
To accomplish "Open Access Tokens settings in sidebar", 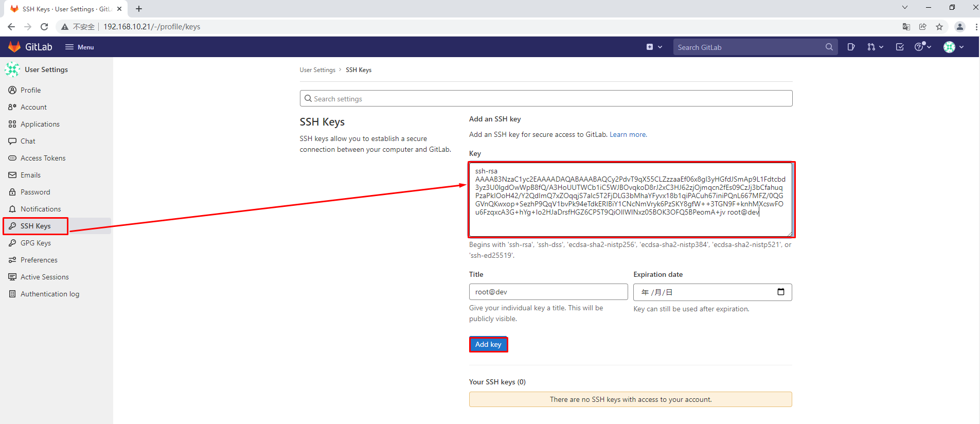I will [43, 158].
